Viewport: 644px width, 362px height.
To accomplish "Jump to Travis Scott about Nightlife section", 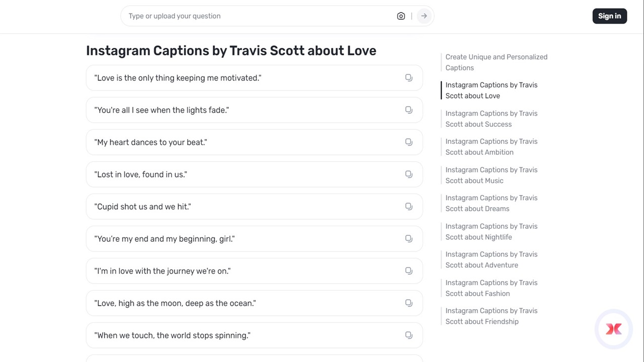I will (x=491, y=231).
